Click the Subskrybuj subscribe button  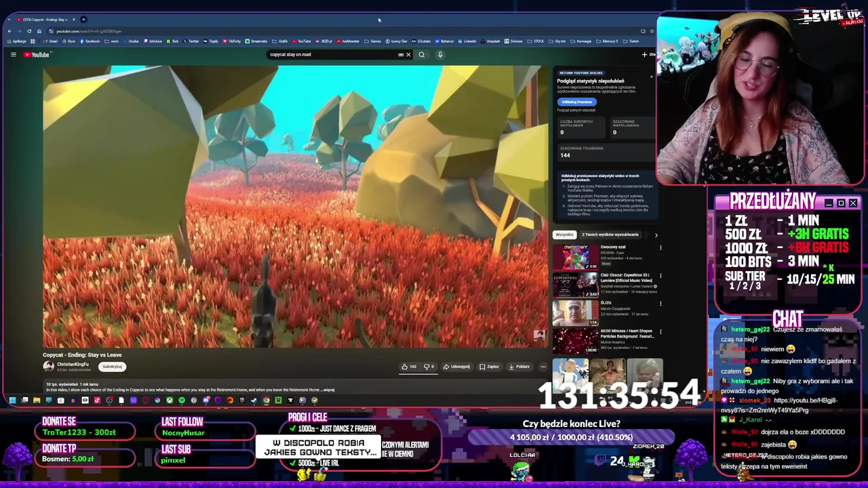point(113,367)
